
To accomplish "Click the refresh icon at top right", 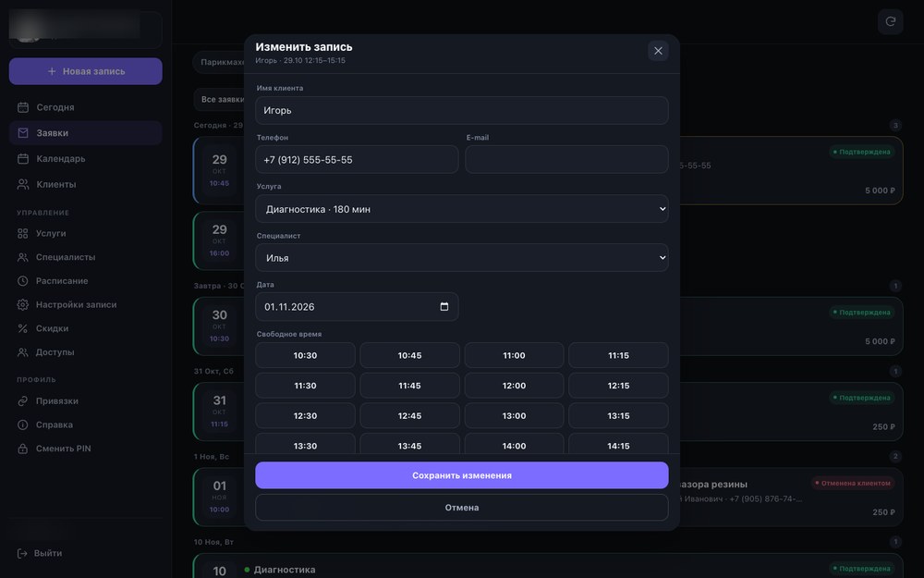I will tap(890, 21).
